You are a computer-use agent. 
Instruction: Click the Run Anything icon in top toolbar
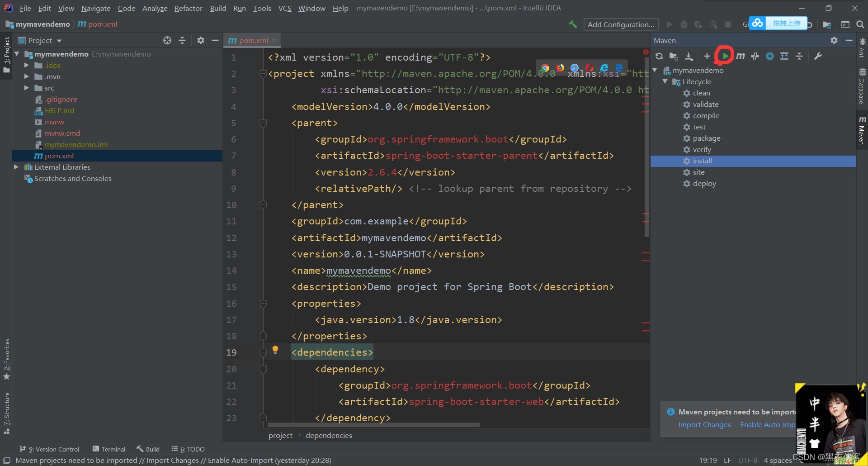point(845,24)
